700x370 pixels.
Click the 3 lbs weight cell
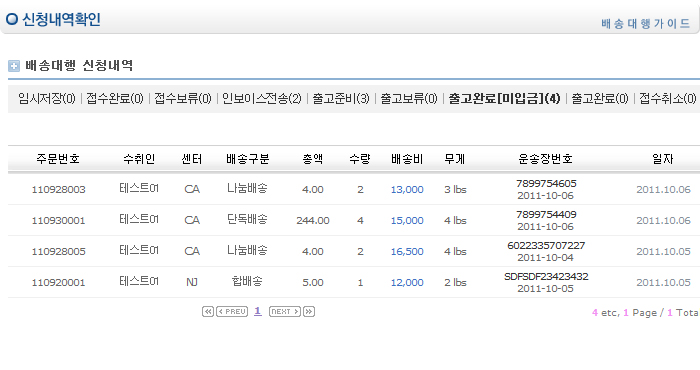455,190
